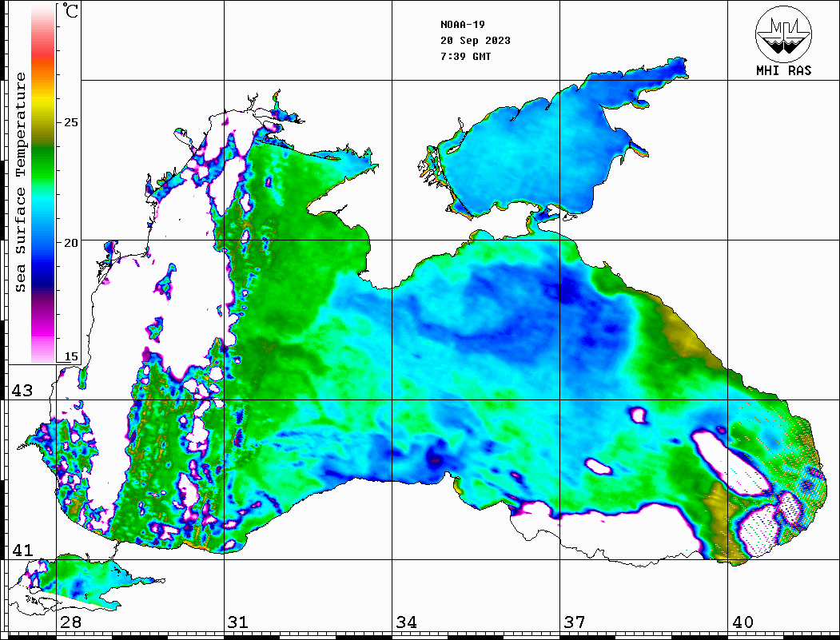Click the 'MHI RAS' label text
Screen dimensions: 840x640
(x=784, y=70)
